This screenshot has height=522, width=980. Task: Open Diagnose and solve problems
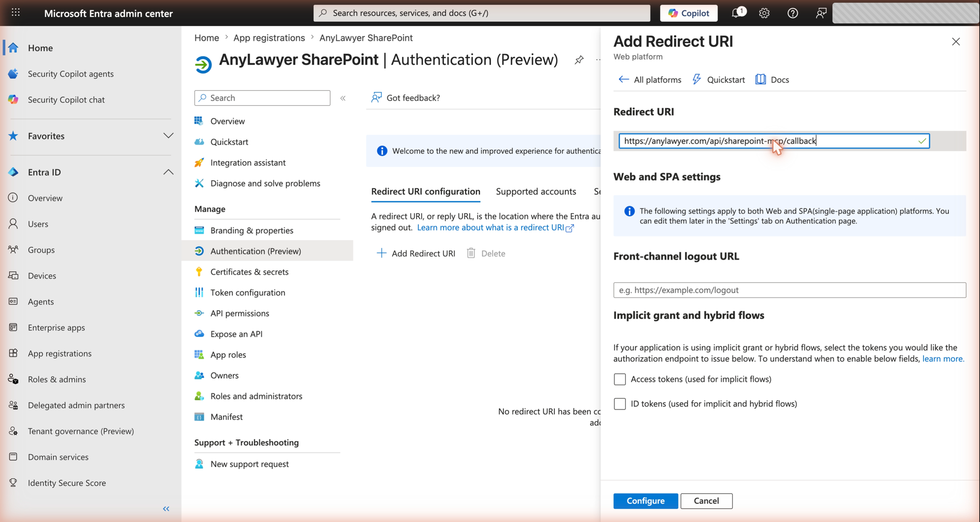pyautogui.click(x=265, y=184)
